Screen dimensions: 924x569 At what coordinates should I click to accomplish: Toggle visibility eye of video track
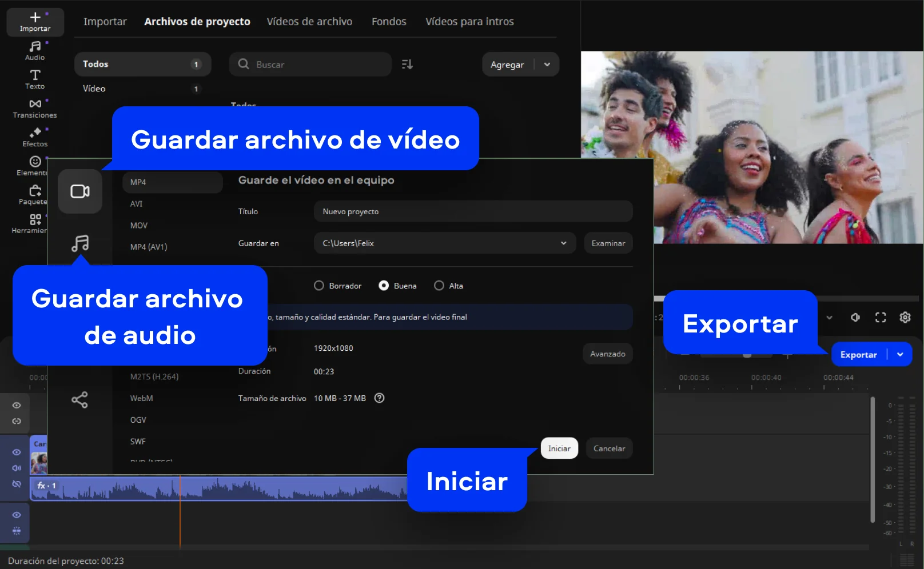click(17, 452)
